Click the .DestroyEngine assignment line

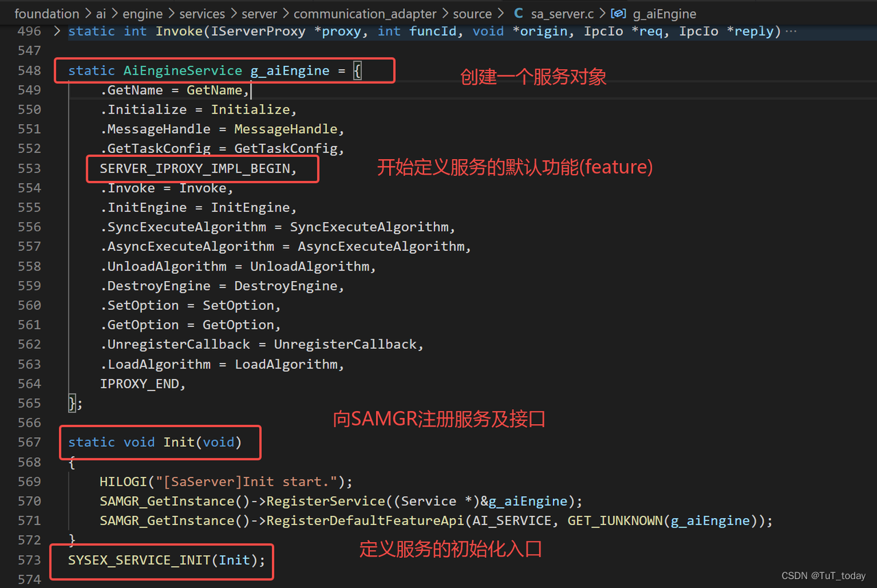click(x=222, y=286)
